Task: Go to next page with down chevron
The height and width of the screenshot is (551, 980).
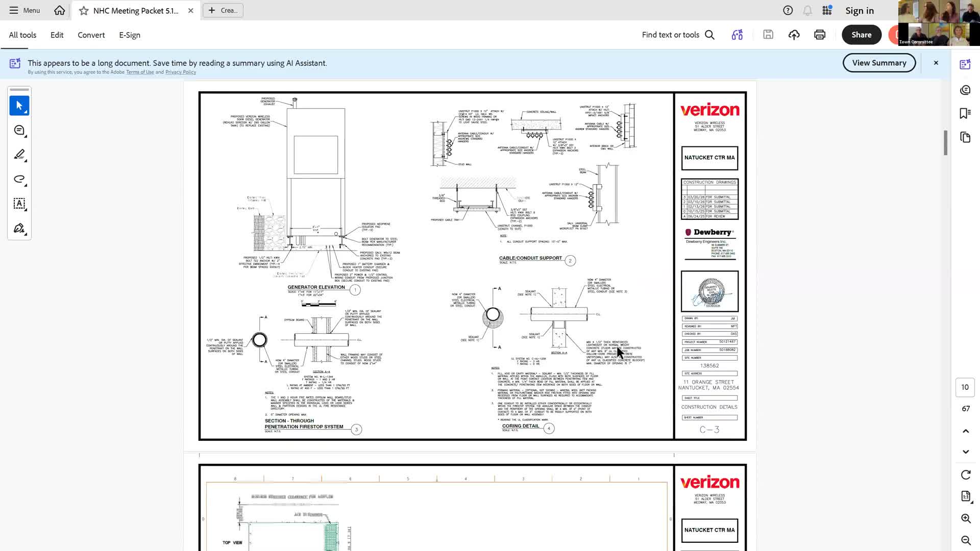Action: pyautogui.click(x=966, y=452)
